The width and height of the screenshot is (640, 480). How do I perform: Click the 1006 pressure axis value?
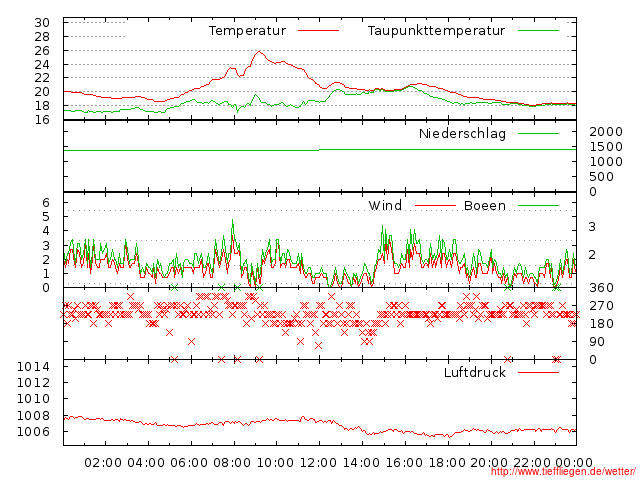pos(33,431)
